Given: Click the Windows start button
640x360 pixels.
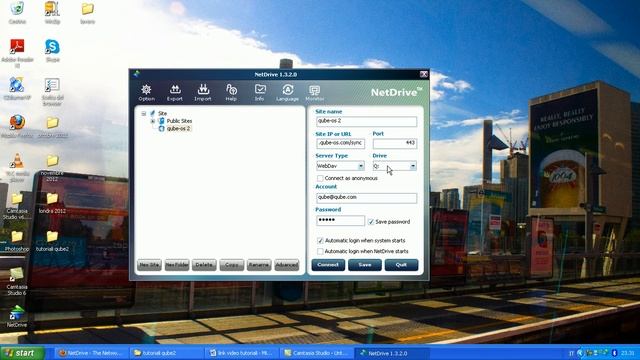Looking at the screenshot, I should [22, 353].
